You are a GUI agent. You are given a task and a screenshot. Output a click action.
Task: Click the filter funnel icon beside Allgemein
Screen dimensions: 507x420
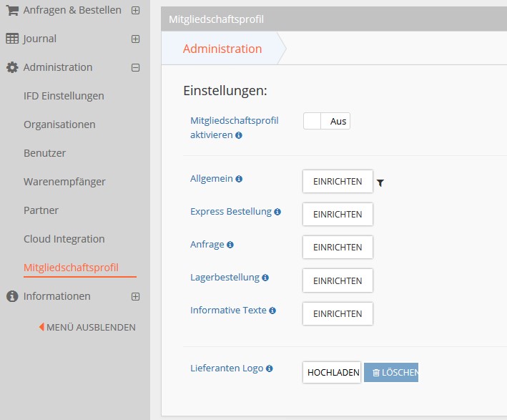pos(380,183)
